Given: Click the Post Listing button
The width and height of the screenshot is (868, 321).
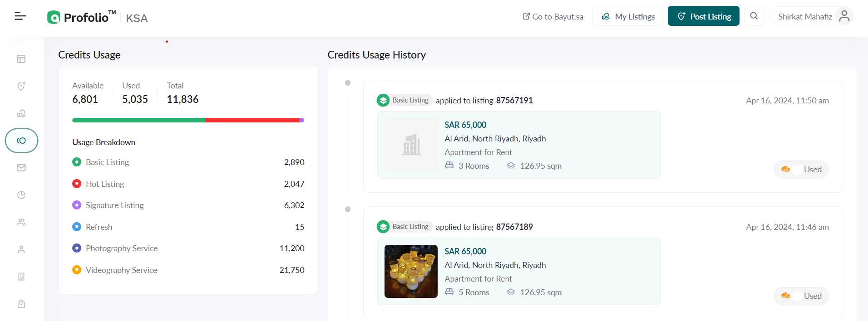Looking at the screenshot, I should click(704, 16).
